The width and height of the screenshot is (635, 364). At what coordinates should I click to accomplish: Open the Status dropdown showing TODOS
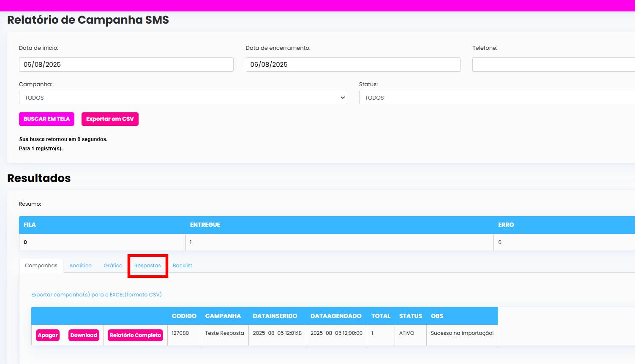click(x=497, y=98)
